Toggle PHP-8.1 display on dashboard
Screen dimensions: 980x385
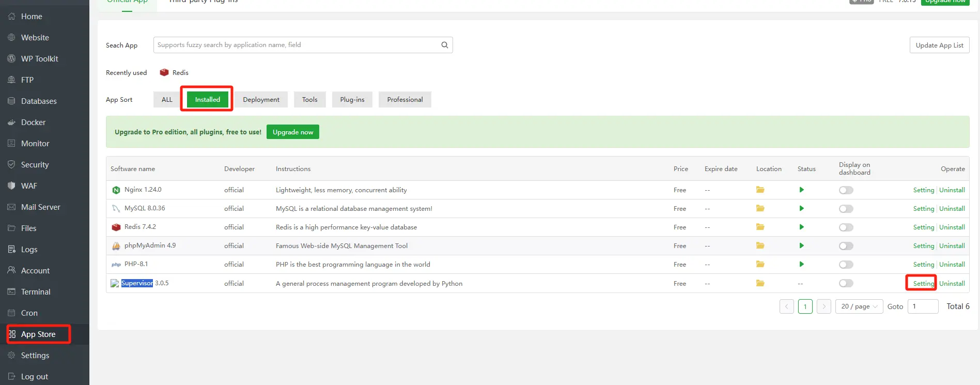tap(846, 265)
